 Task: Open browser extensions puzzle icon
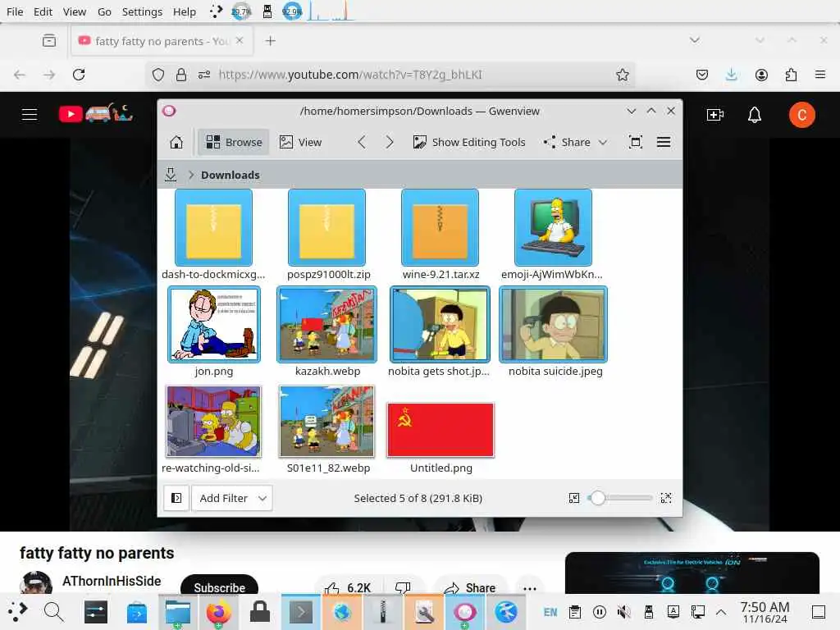pos(791,75)
